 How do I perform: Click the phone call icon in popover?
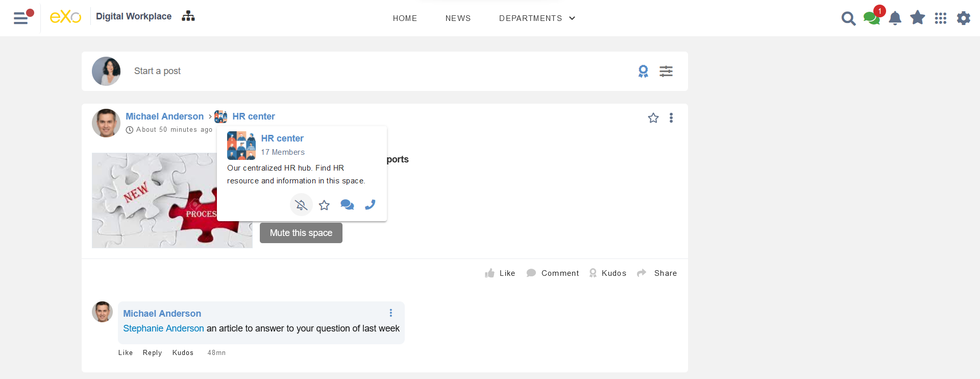[370, 205]
